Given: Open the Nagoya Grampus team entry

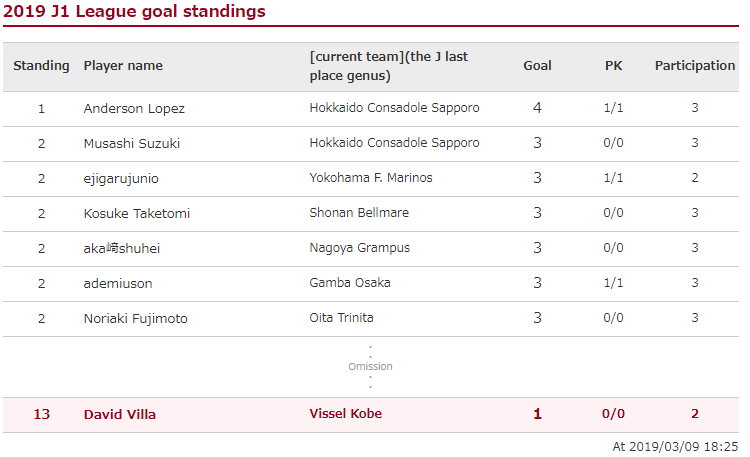Looking at the screenshot, I should 360,248.
